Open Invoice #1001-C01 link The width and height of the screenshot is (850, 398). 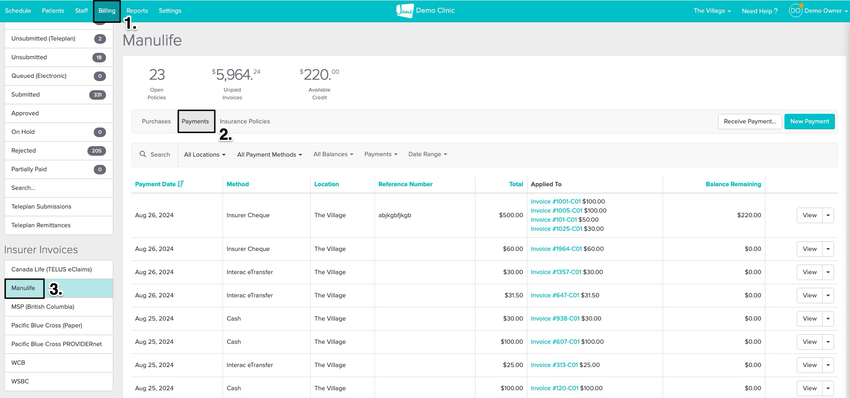point(556,202)
